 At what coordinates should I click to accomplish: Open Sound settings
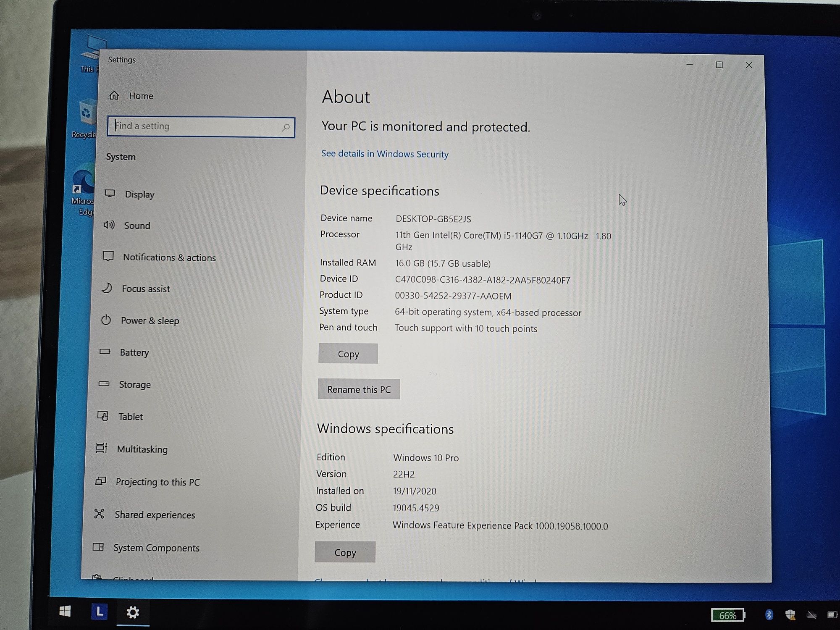click(x=127, y=226)
